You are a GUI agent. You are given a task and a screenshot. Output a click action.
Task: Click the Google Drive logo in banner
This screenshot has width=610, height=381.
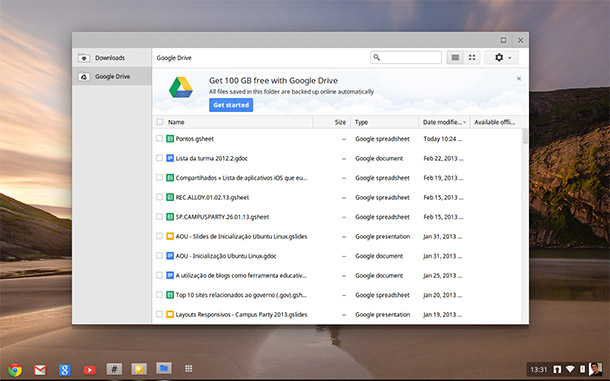[x=181, y=87]
